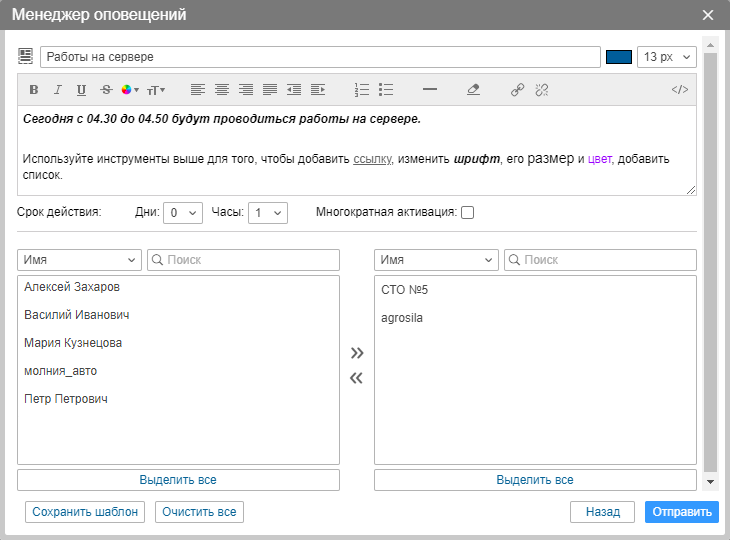Expand the Дни dropdown

[184, 212]
